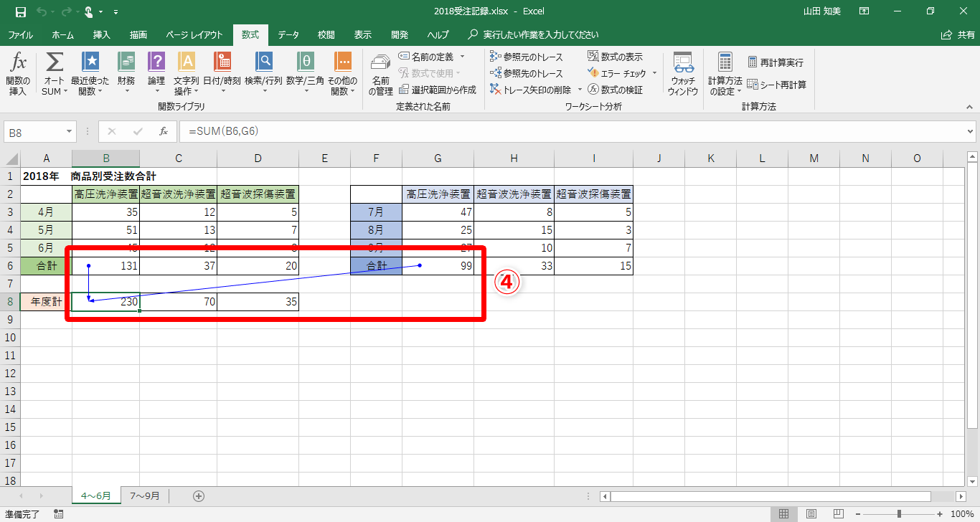Click the Select All corner button
Screen dimensions: 980x522
coord(10,158)
